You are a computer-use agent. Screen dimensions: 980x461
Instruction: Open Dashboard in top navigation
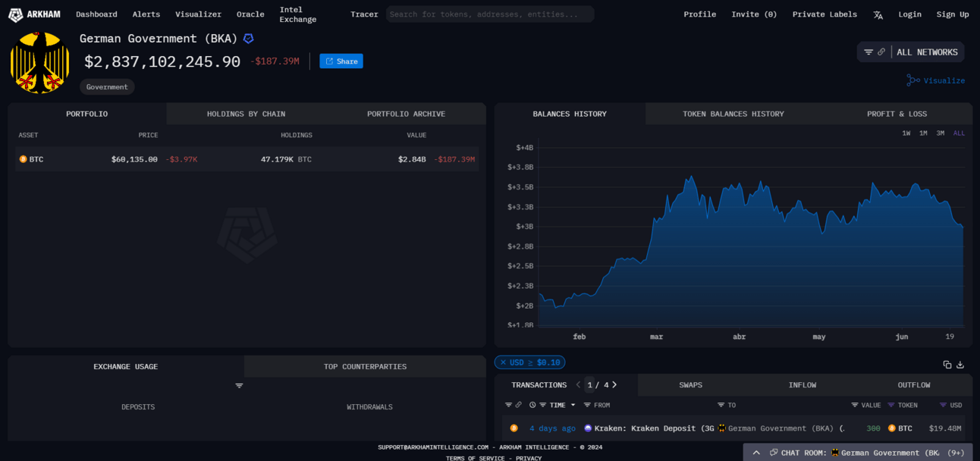(x=96, y=14)
